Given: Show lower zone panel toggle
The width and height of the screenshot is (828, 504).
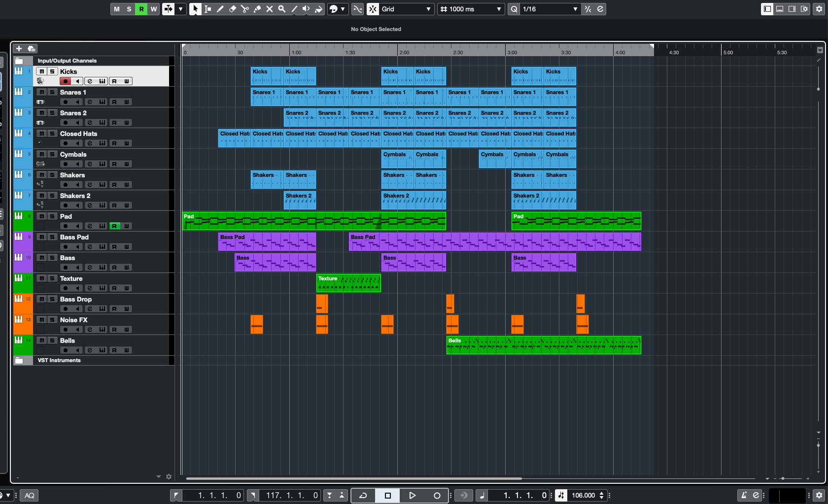Looking at the screenshot, I should click(x=780, y=9).
